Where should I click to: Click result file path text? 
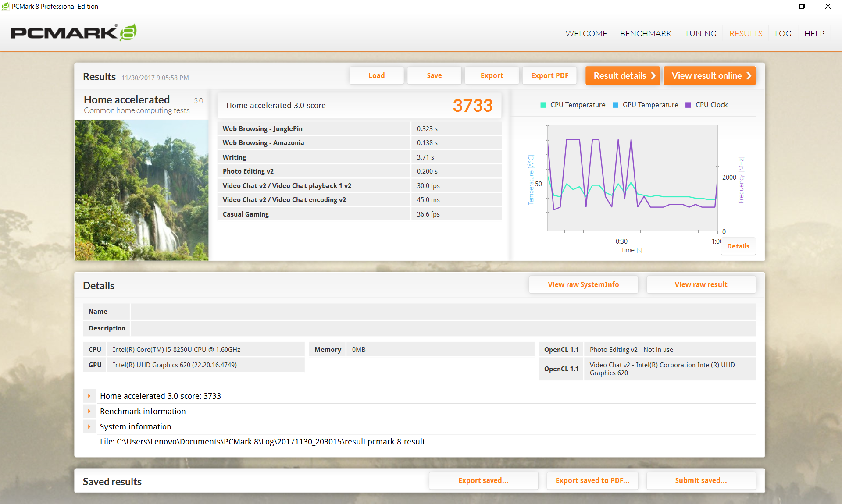(262, 442)
